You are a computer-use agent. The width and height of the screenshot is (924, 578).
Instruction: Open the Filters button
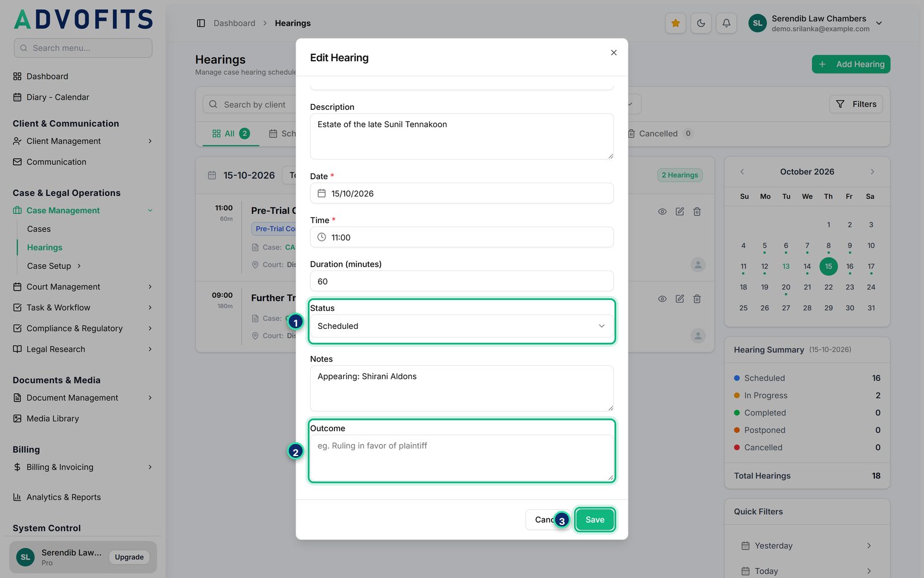[x=856, y=104]
